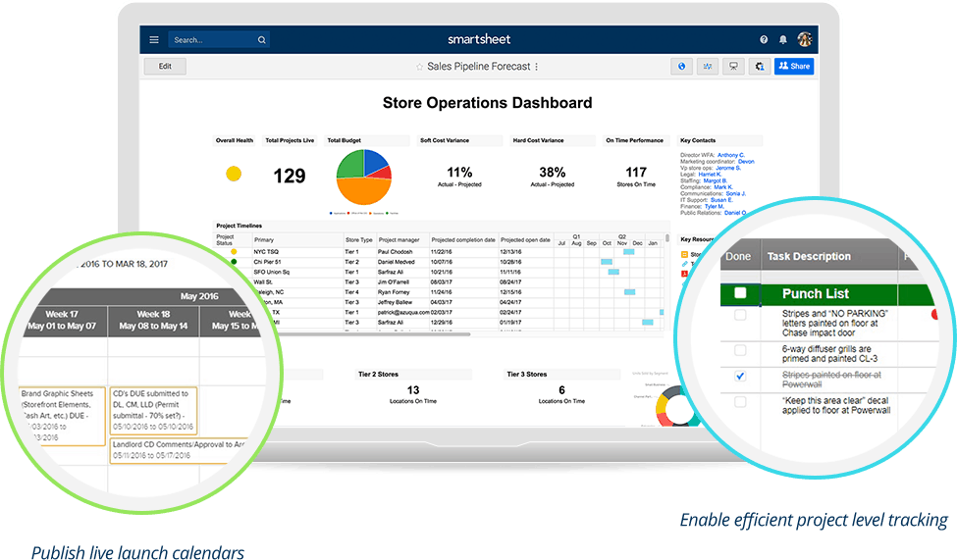
Task: Click the presentation screen toolbar icon
Action: click(x=732, y=67)
